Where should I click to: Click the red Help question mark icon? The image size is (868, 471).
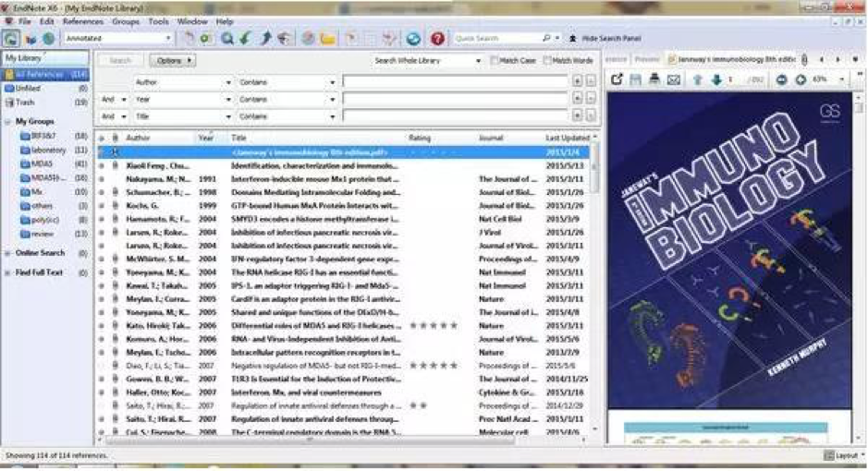tap(437, 39)
